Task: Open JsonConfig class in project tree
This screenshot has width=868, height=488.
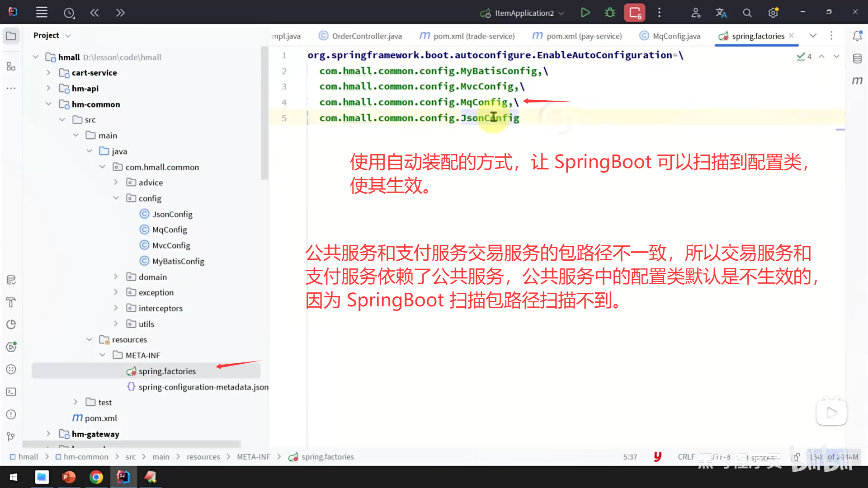Action: [x=172, y=214]
